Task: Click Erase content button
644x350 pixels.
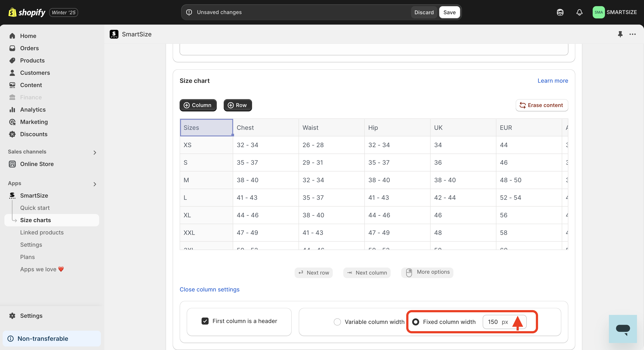Action: pyautogui.click(x=542, y=105)
